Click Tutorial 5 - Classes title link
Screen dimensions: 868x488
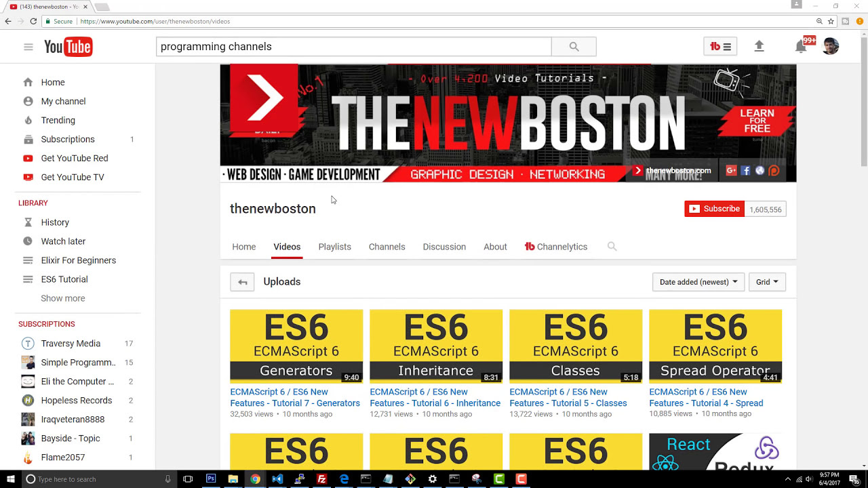pos(568,397)
